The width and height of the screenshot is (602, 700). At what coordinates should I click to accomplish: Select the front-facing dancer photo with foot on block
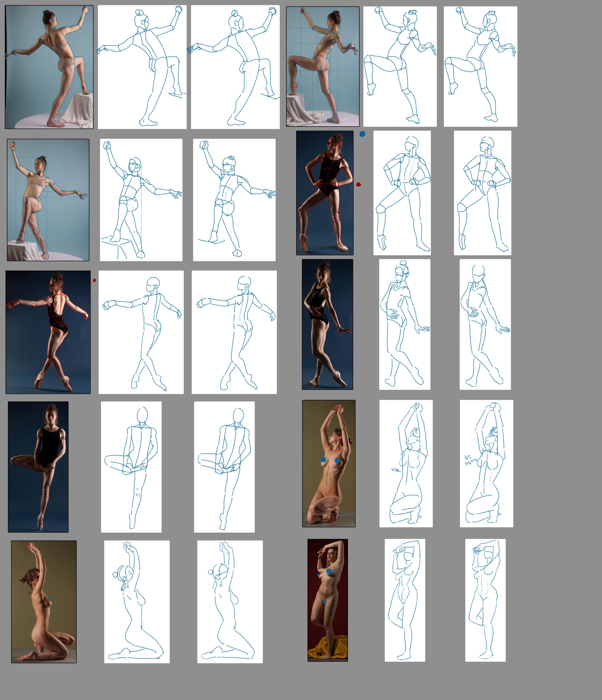click(x=48, y=200)
